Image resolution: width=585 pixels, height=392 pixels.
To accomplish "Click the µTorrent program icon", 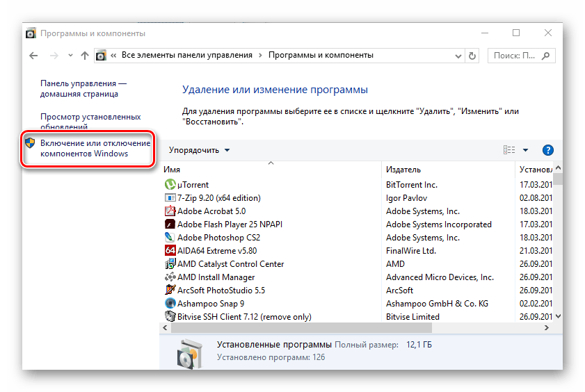I will point(170,185).
